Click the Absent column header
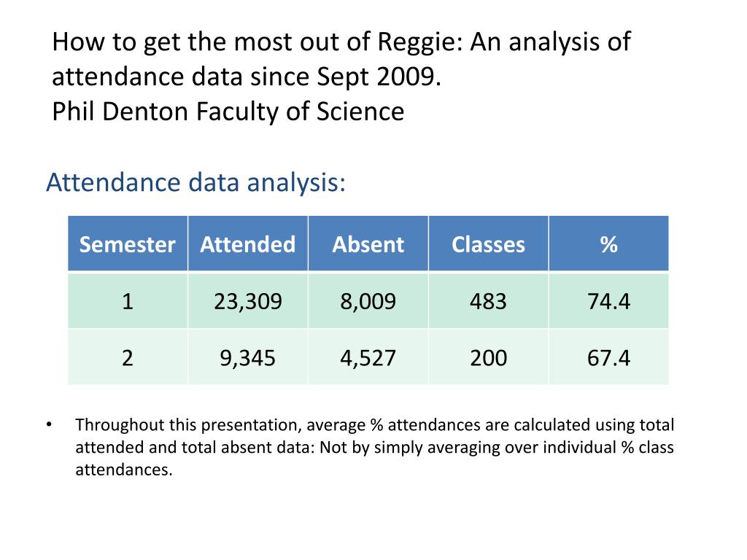Image resolution: width=747 pixels, height=560 pixels. coord(368,244)
